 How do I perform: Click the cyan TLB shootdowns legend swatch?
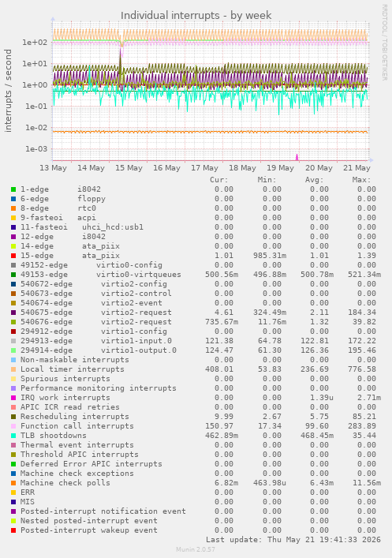point(13,436)
